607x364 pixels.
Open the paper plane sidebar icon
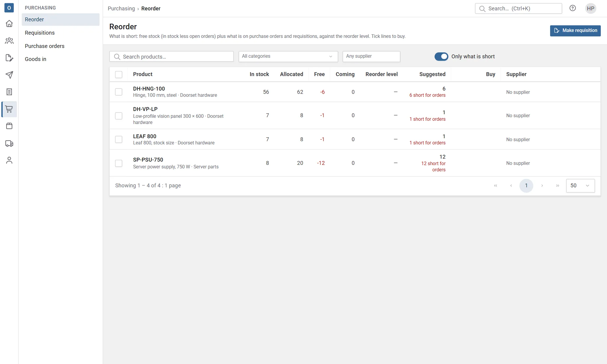click(x=9, y=75)
